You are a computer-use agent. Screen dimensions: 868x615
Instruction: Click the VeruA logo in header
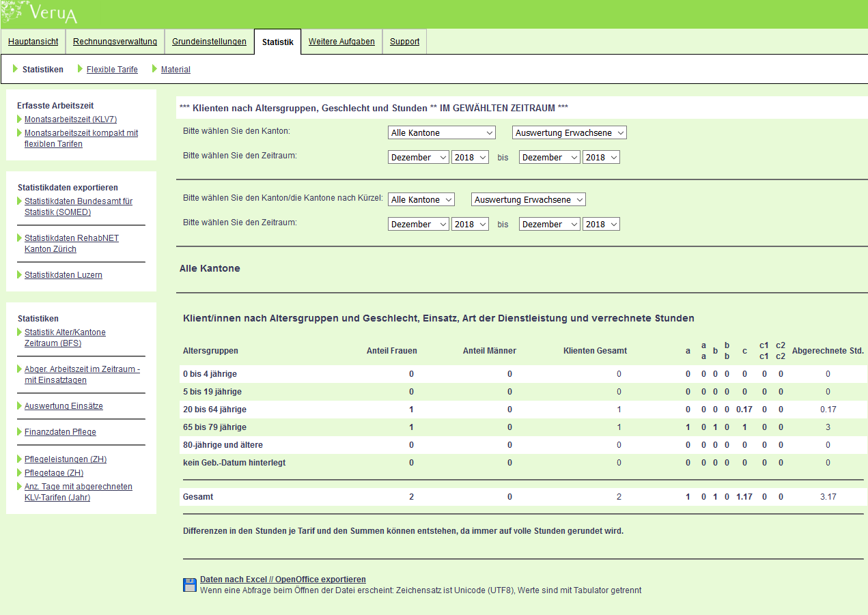[x=41, y=12]
